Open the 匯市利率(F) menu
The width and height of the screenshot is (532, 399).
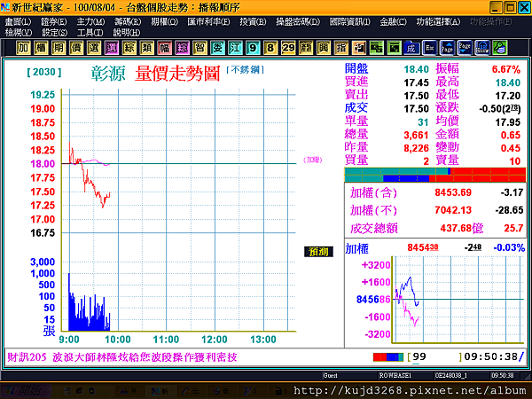click(208, 22)
